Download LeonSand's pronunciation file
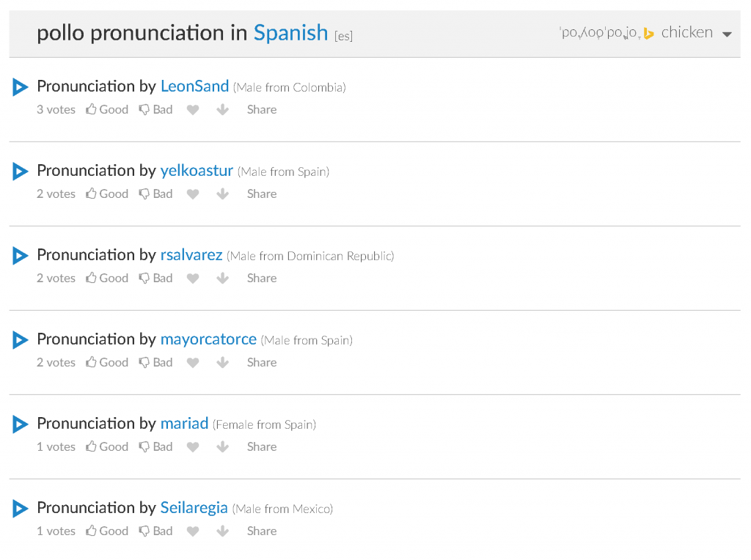The width and height of the screenshot is (751, 560). 223,110
